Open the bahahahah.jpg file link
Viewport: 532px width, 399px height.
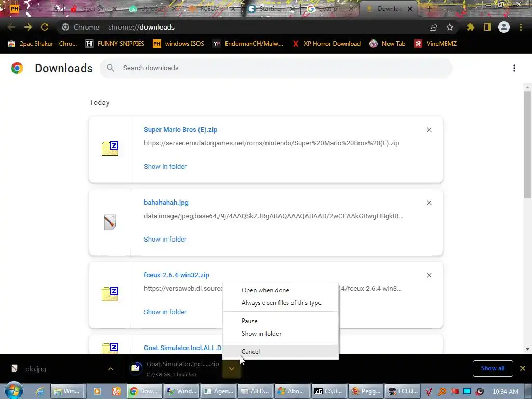point(166,203)
